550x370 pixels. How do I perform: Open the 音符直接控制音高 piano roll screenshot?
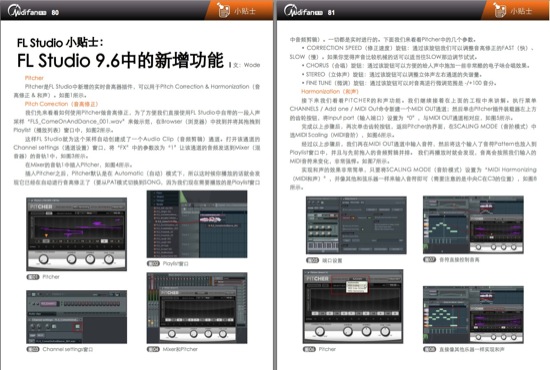[x=474, y=225]
